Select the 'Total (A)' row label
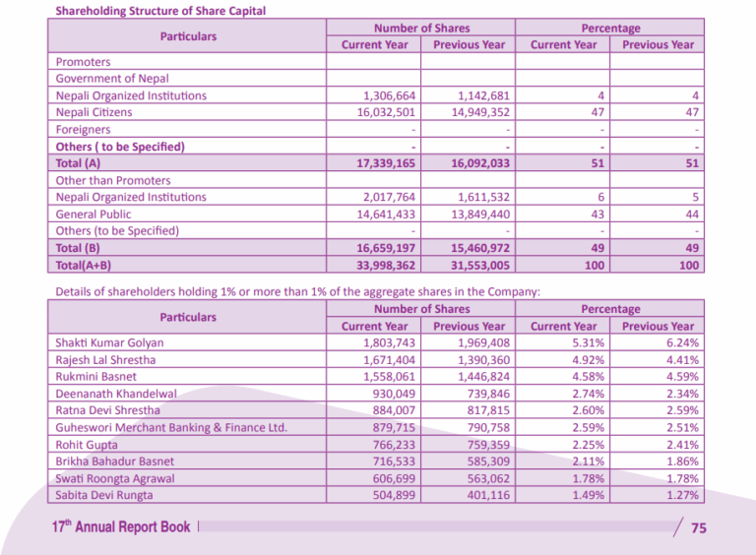 78,163
